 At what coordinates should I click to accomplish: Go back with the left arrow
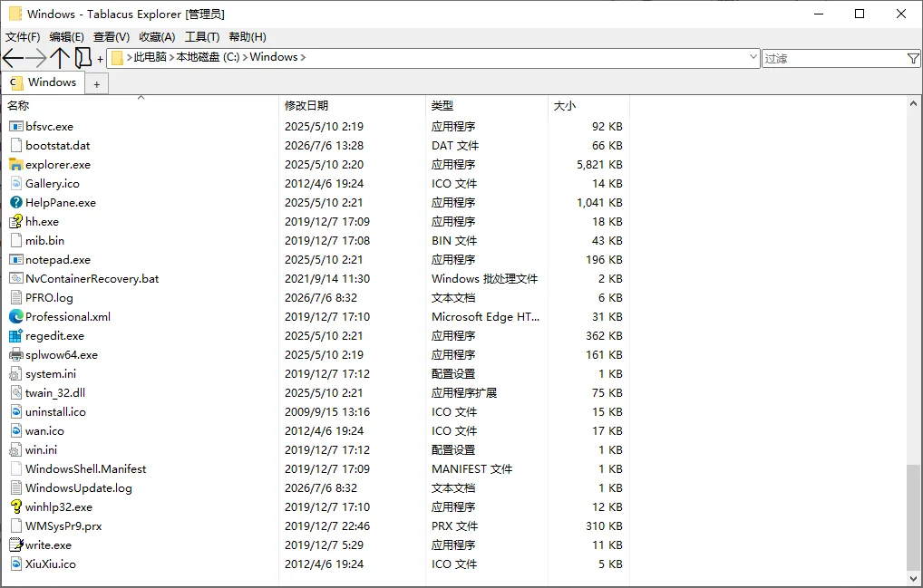tap(13, 58)
